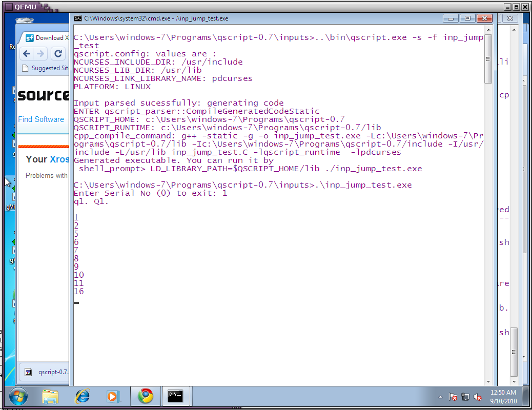Open the Suggested Sites bookmark
Screen dimensions: 532x410
tap(46, 68)
